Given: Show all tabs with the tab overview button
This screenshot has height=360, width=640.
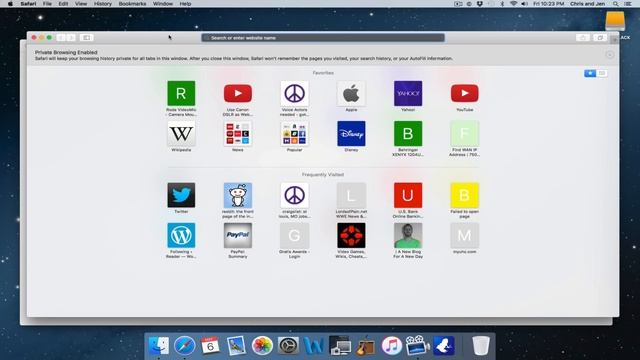Looking at the screenshot, I should tap(600, 38).
